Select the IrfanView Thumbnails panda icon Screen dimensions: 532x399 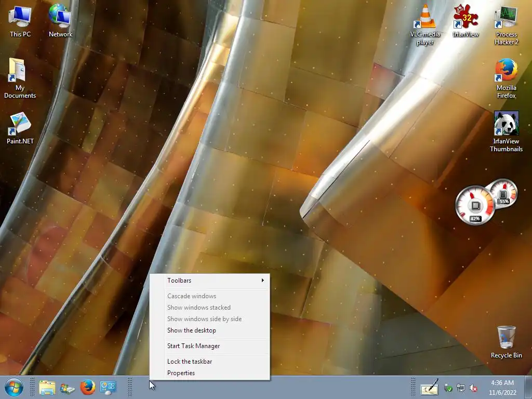point(506,131)
